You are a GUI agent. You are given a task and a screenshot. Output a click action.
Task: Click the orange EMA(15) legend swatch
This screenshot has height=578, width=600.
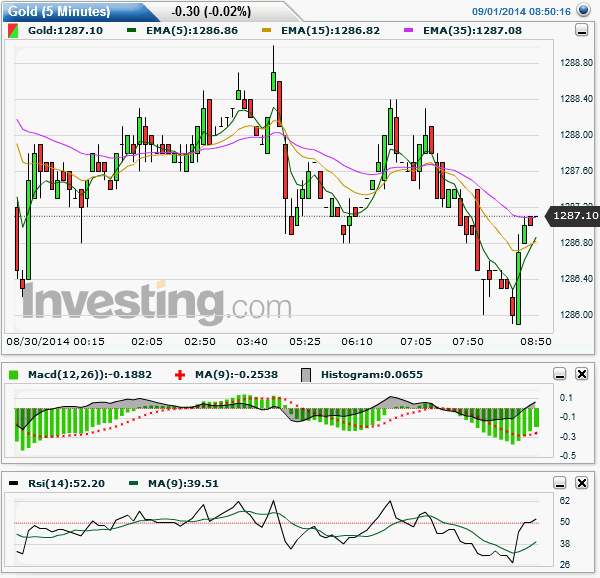coord(266,30)
